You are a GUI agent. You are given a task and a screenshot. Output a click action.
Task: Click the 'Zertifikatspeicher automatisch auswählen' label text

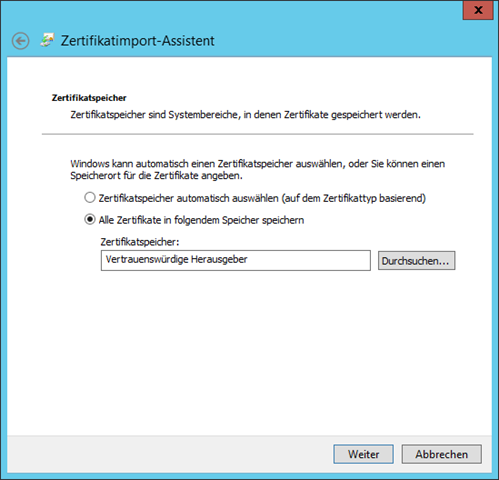tap(262, 198)
